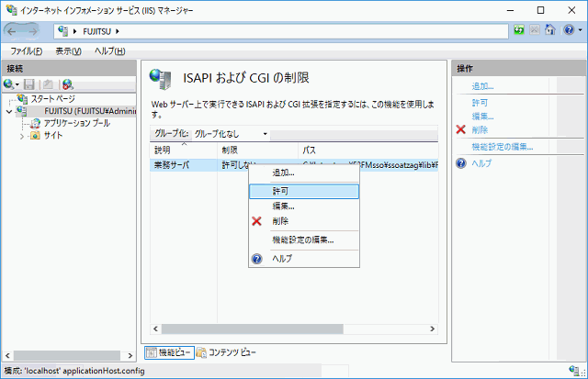Click the blue help icon in 操作 pane
This screenshot has height=379, width=588.
click(x=461, y=163)
